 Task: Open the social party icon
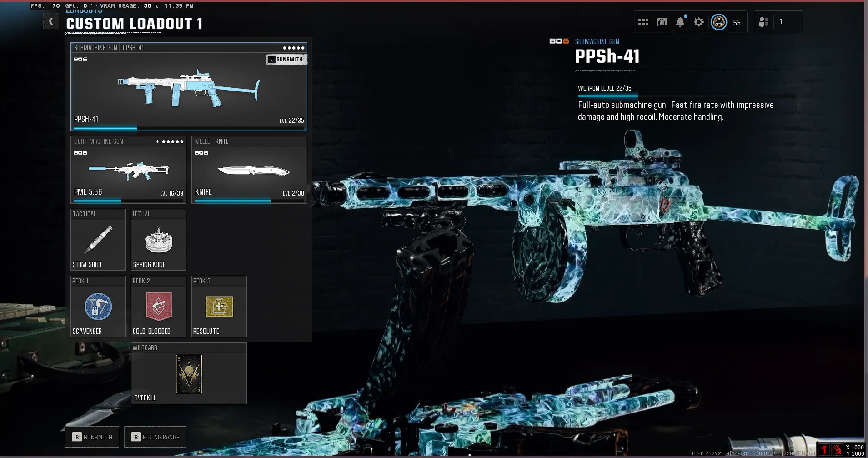764,22
